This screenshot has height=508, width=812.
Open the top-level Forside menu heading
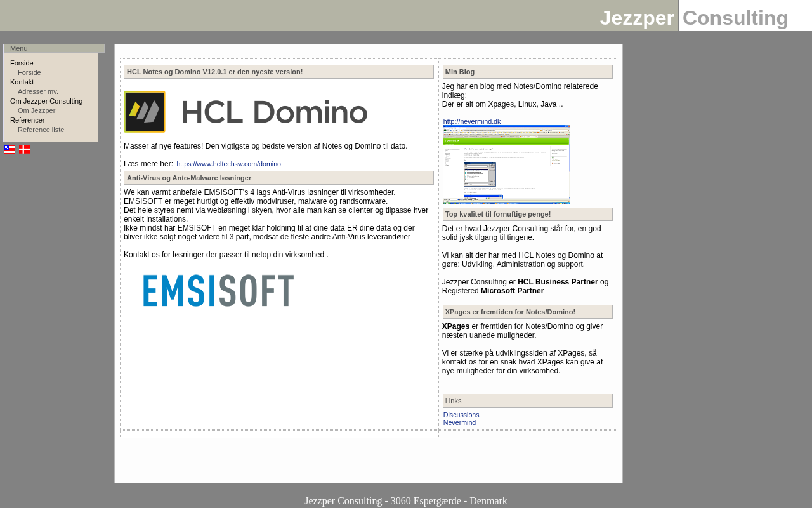click(22, 63)
